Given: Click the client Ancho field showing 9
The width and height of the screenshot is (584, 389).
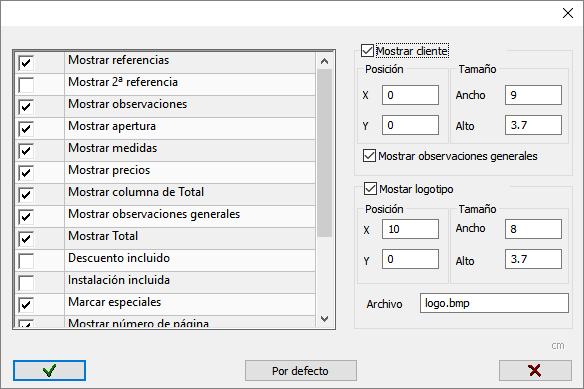Looking at the screenshot, I should tap(533, 95).
